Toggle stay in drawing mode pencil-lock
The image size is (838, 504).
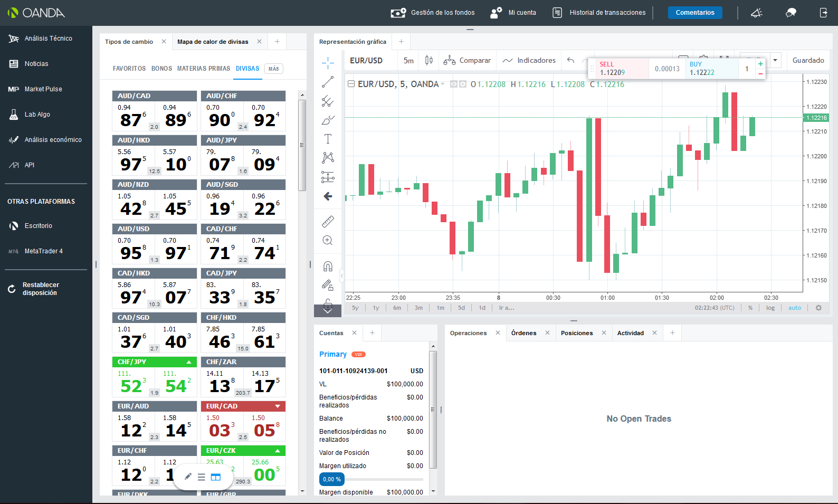click(x=328, y=285)
